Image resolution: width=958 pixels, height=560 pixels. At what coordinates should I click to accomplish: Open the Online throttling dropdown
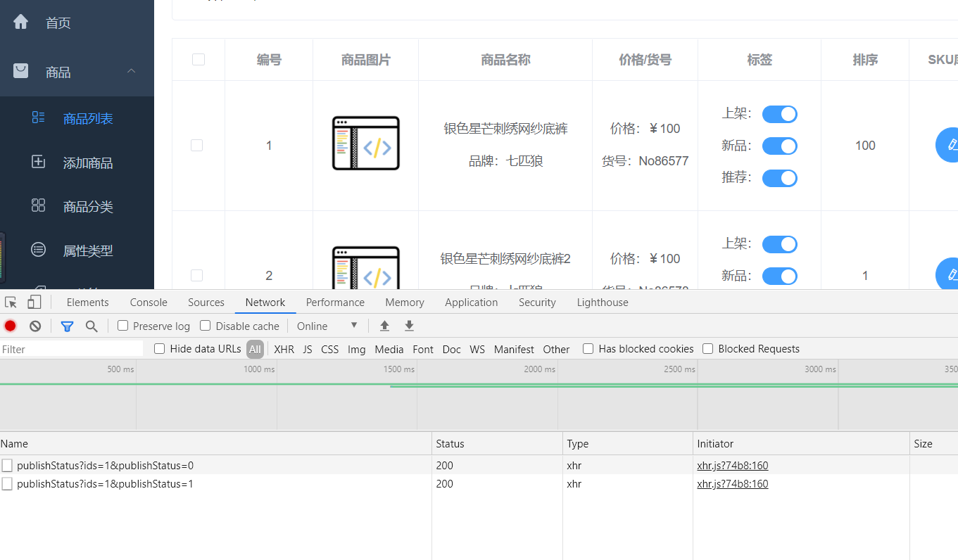(x=327, y=326)
